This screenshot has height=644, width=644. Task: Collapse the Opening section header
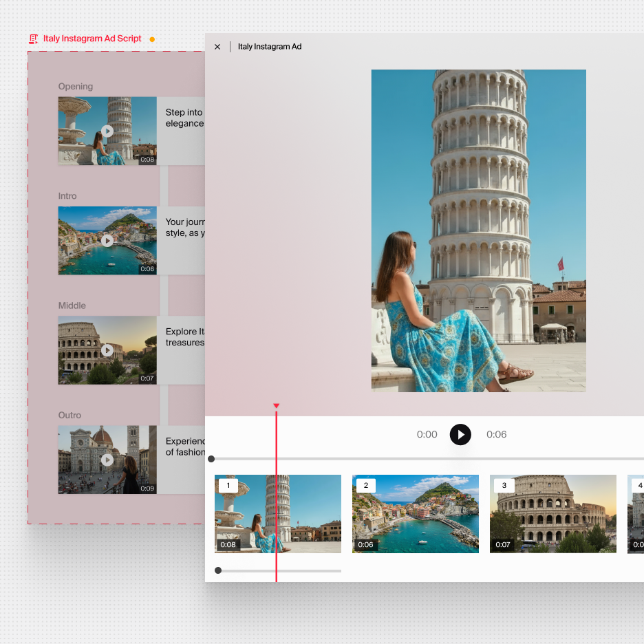75,86
